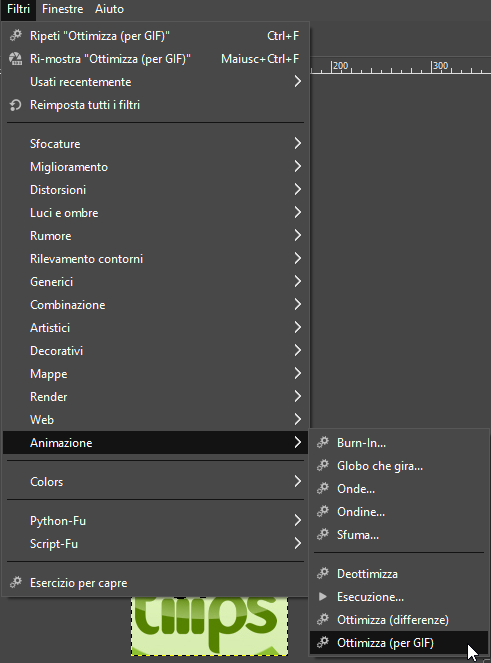This screenshot has height=663, width=491.
Task: Expand the Usati recentemente submenu chevron
Action: tap(298, 81)
